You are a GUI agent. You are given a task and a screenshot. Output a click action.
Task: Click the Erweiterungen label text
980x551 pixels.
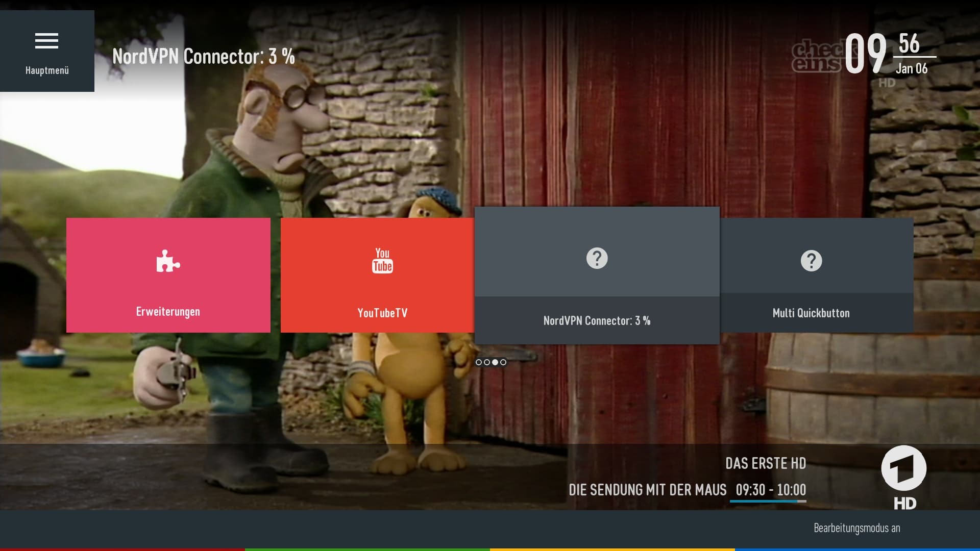point(168,312)
